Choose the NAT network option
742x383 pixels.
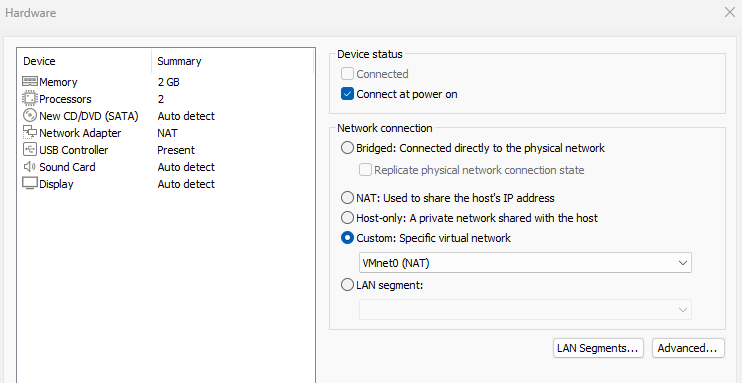click(347, 197)
